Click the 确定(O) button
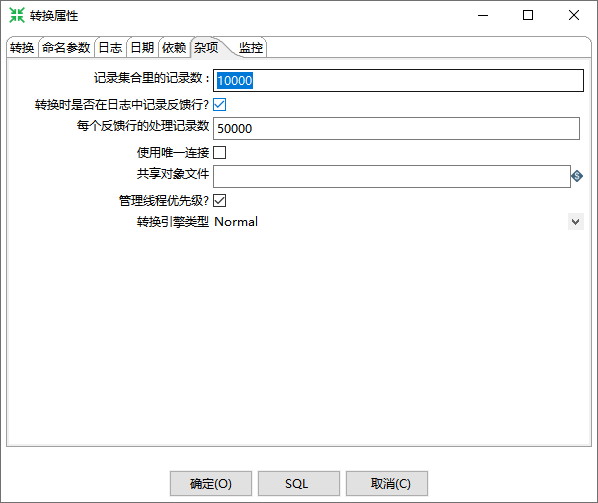The image size is (598, 503). 211,484
